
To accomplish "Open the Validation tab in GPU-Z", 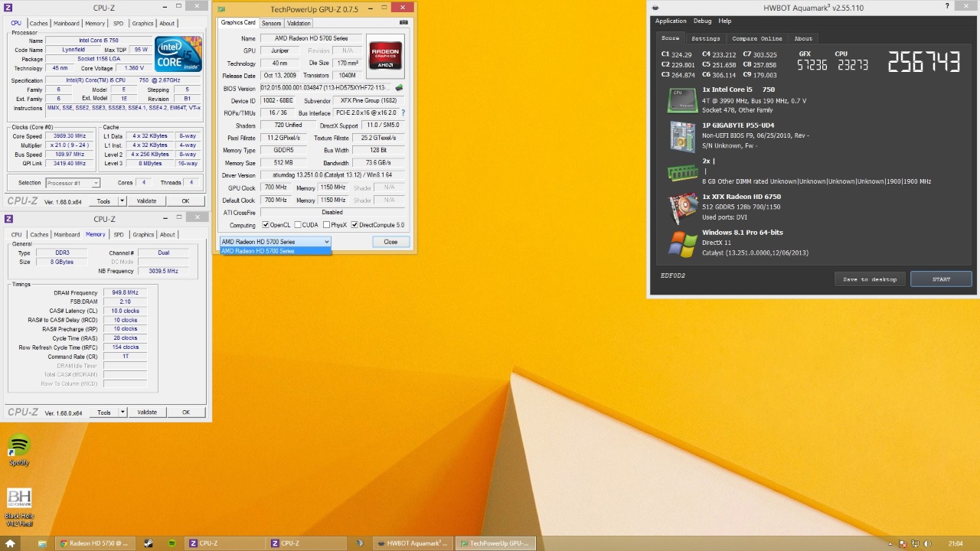I will pos(299,23).
